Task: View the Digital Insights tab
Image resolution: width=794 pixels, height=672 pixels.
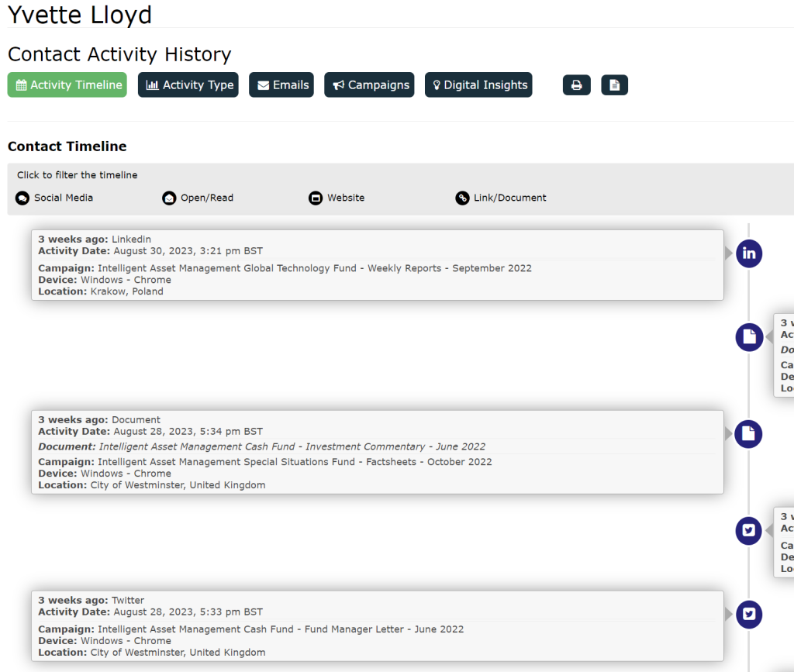Action: tap(478, 85)
